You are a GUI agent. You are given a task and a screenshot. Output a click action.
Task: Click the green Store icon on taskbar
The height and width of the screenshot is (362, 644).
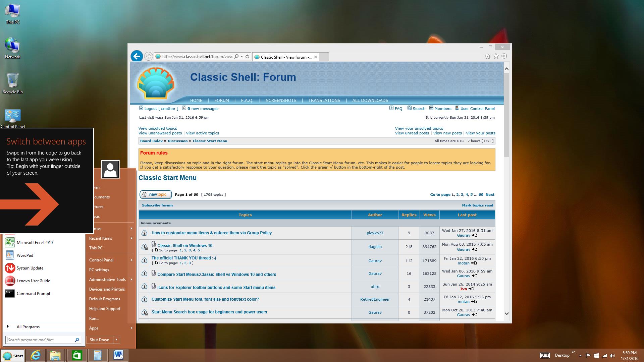click(x=77, y=355)
